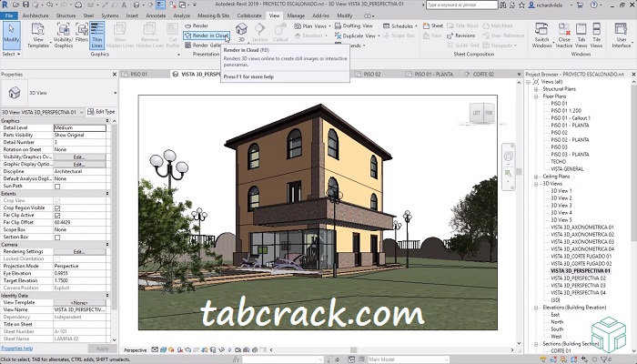Click the Detail Level value field
This screenshot has width=637, height=364.
click(80, 127)
